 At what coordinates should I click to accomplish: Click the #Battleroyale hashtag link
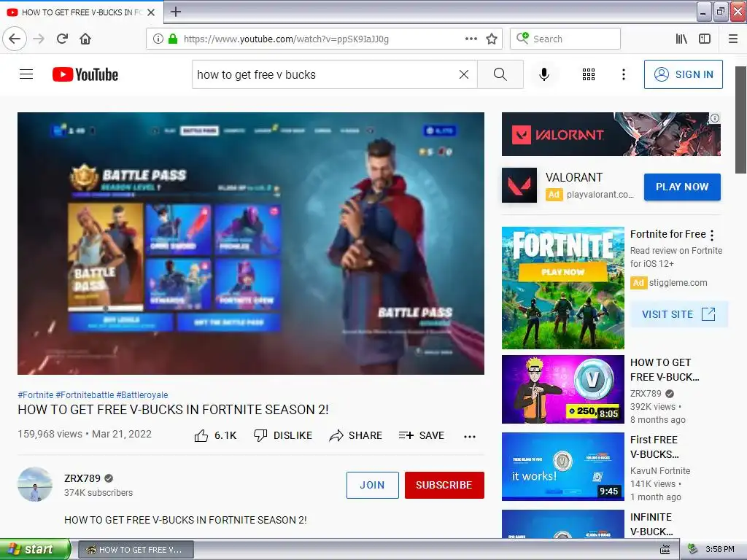(x=142, y=394)
